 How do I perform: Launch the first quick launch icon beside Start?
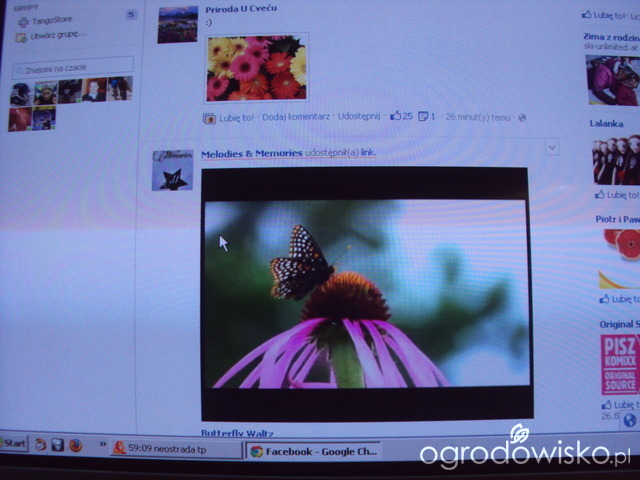point(40,444)
